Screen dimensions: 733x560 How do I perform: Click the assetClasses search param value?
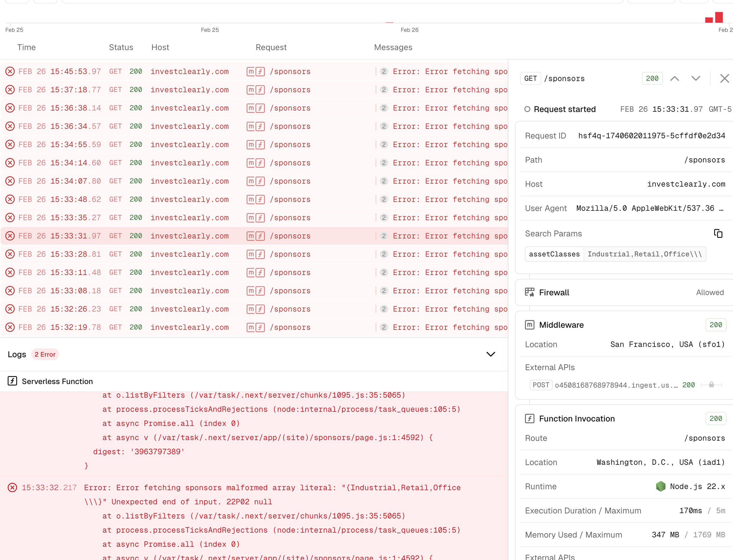tap(644, 254)
